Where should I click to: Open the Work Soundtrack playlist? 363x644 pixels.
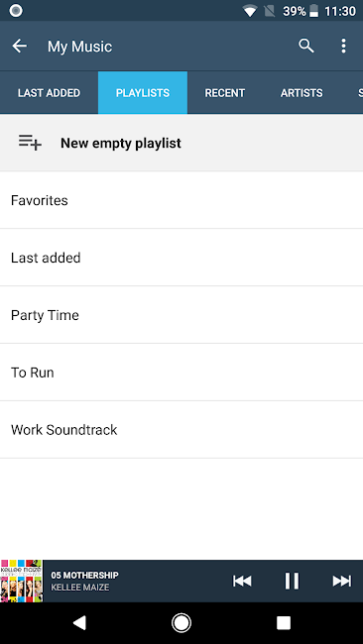click(181, 430)
